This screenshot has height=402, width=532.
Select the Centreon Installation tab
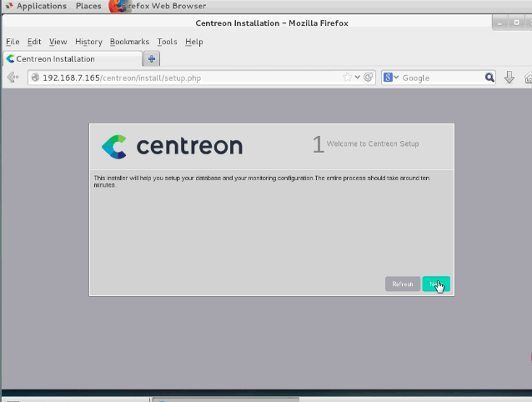pyautogui.click(x=73, y=58)
